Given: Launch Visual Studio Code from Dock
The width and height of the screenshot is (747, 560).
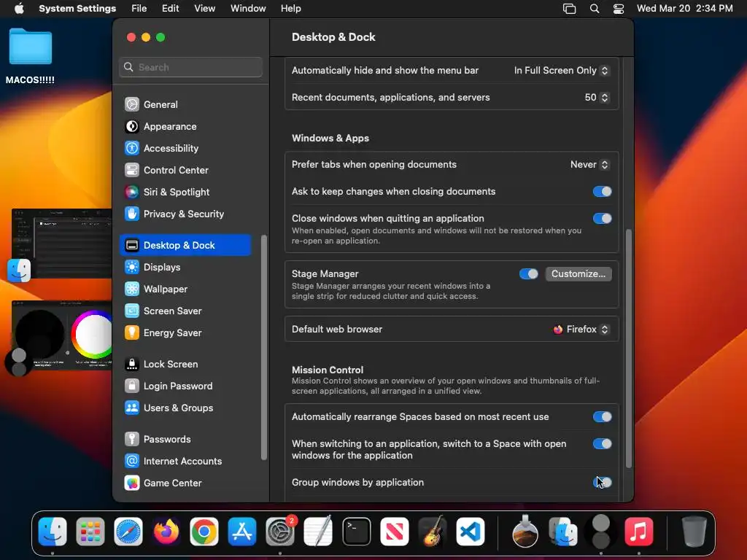Looking at the screenshot, I should [471, 532].
